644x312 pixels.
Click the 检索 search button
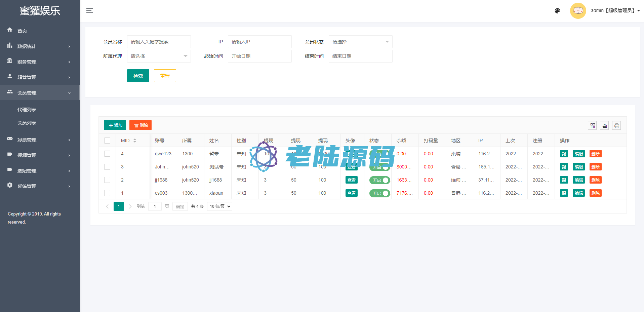[138, 76]
